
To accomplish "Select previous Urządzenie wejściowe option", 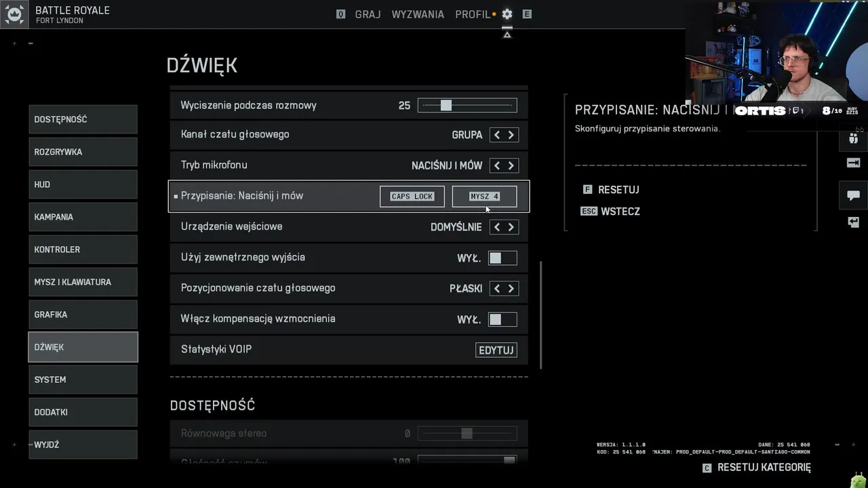I will [497, 227].
